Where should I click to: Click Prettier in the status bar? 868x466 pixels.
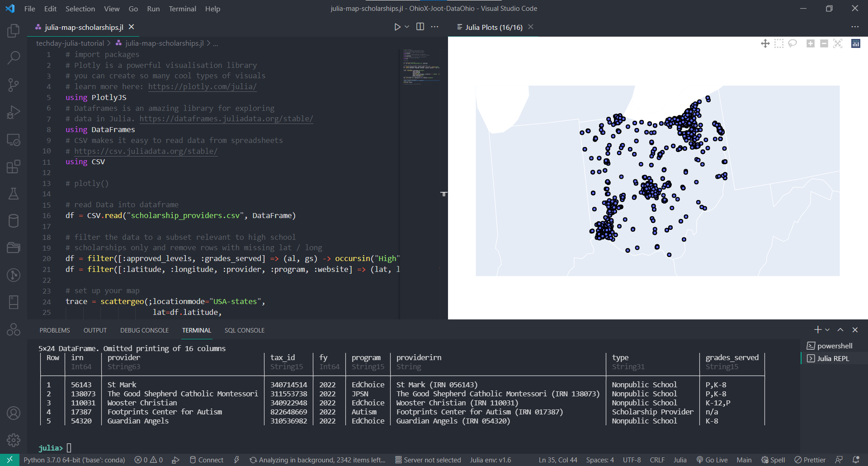click(x=810, y=460)
